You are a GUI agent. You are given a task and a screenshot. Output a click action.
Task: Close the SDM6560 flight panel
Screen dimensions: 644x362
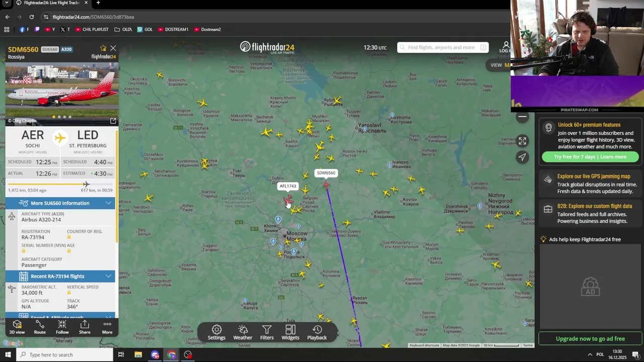click(113, 48)
